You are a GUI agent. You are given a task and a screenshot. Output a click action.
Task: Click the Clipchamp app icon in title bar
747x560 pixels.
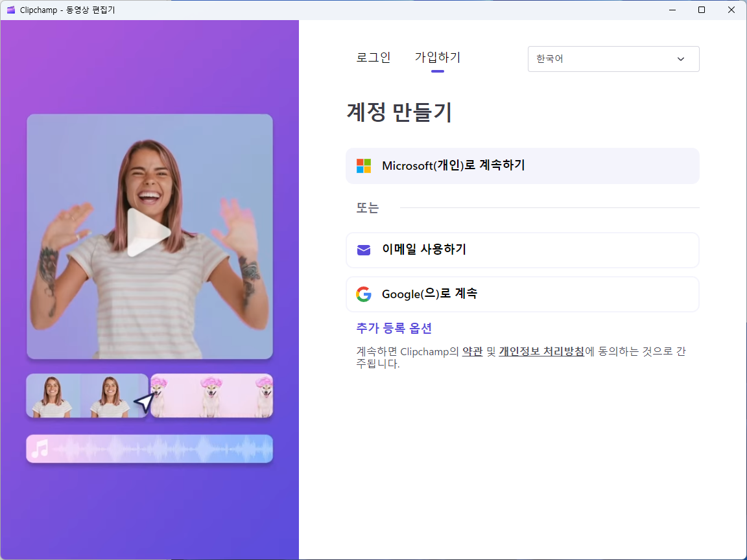(x=11, y=10)
